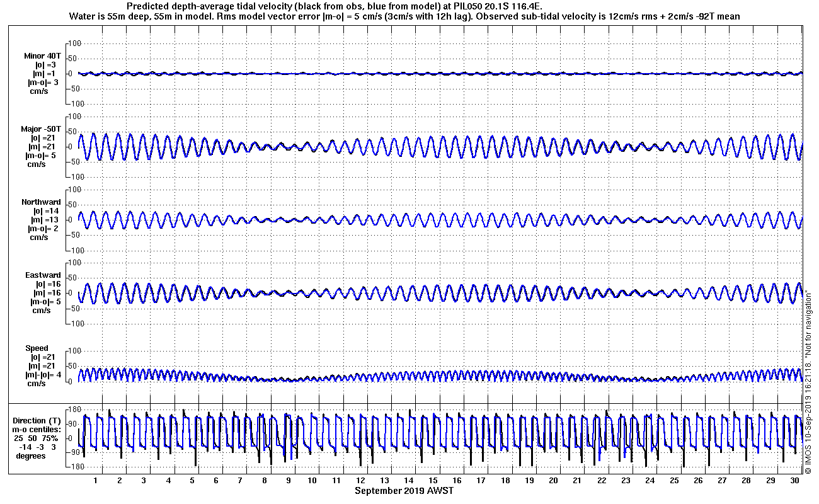Click the 'degrees' unit label
The height and width of the screenshot is (504, 819).
pos(31,456)
